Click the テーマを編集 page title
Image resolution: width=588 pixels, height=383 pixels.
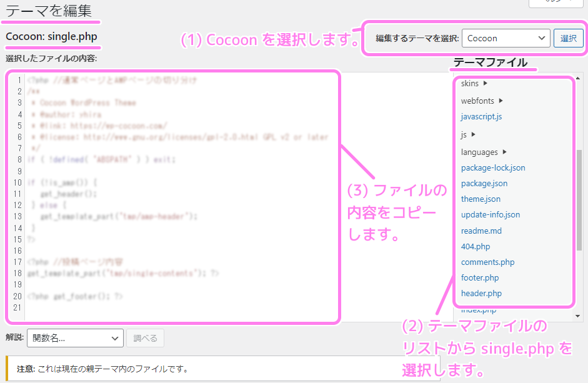[x=49, y=11]
